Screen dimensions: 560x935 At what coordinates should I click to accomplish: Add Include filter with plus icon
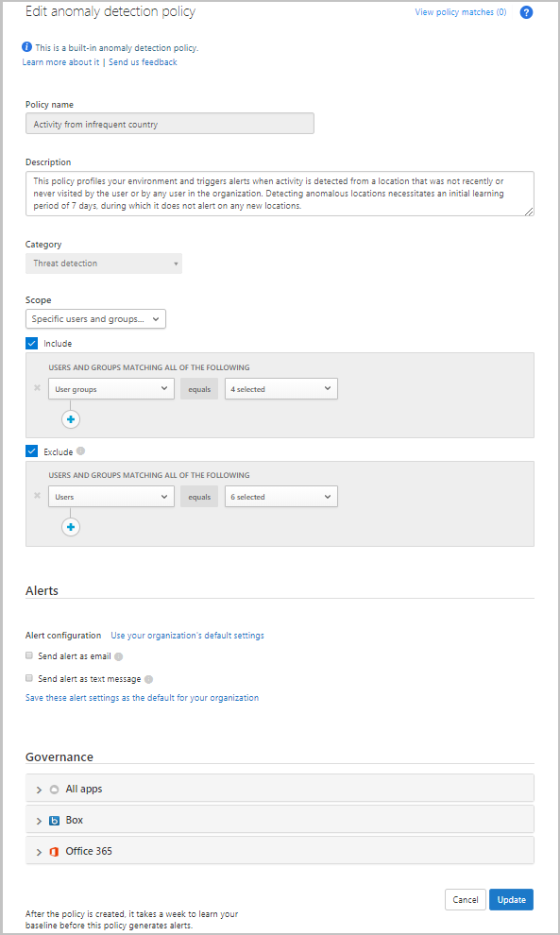[x=71, y=419]
